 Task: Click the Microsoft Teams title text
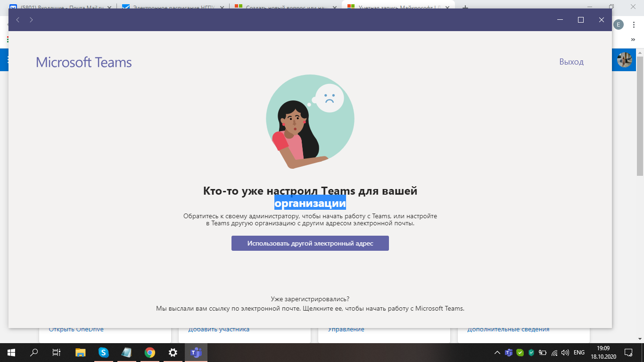point(84,62)
